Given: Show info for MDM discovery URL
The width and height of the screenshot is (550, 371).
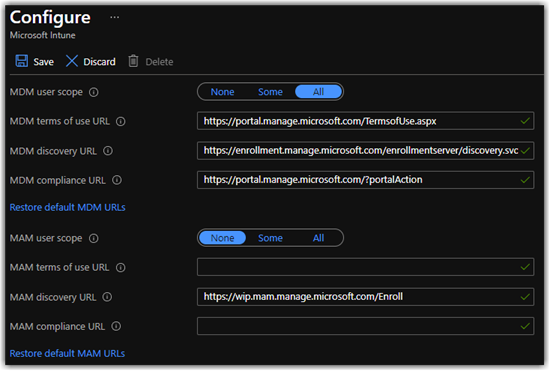Looking at the screenshot, I should click(x=108, y=151).
